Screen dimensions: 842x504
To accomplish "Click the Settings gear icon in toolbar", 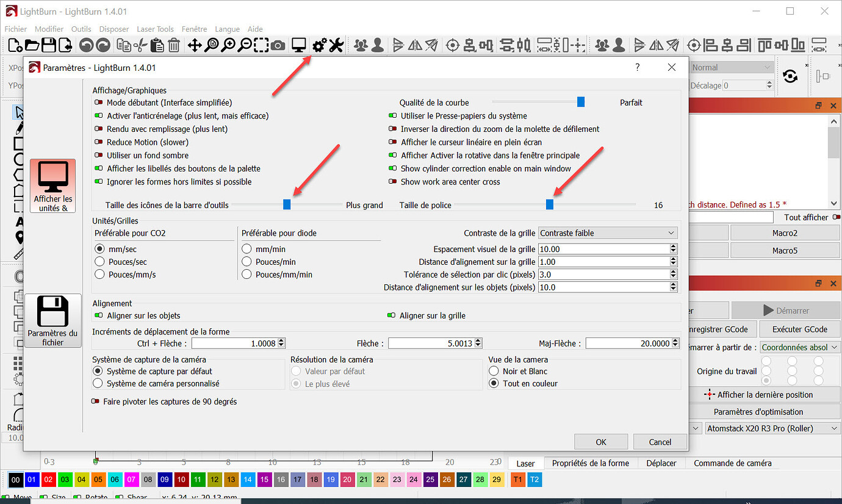I will pos(318,45).
